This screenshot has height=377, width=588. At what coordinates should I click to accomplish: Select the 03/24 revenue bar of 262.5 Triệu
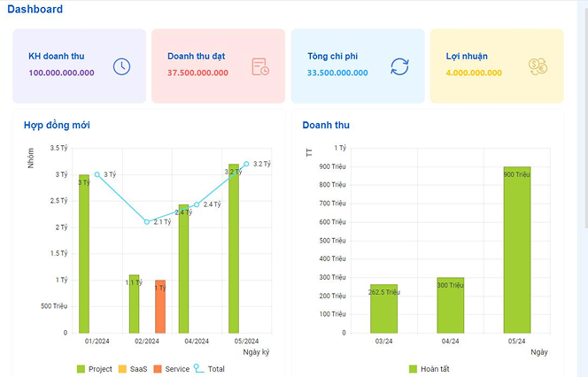coord(383,310)
